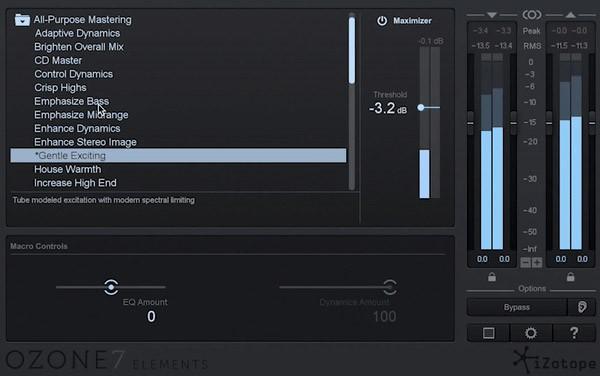
Task: Click the square window view icon
Action: [489, 333]
